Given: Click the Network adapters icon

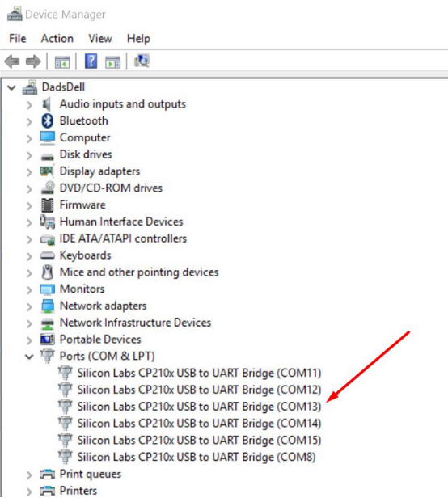Looking at the screenshot, I should [x=48, y=306].
